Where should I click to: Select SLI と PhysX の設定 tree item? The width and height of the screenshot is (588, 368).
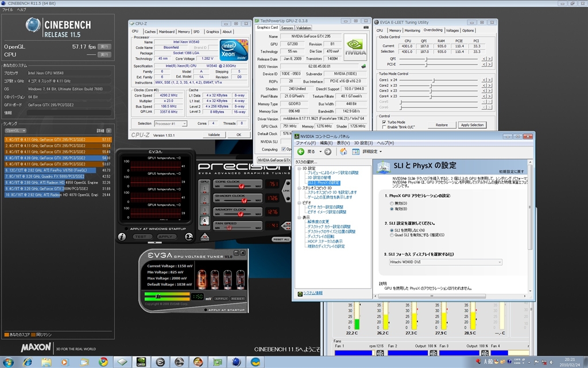click(324, 183)
